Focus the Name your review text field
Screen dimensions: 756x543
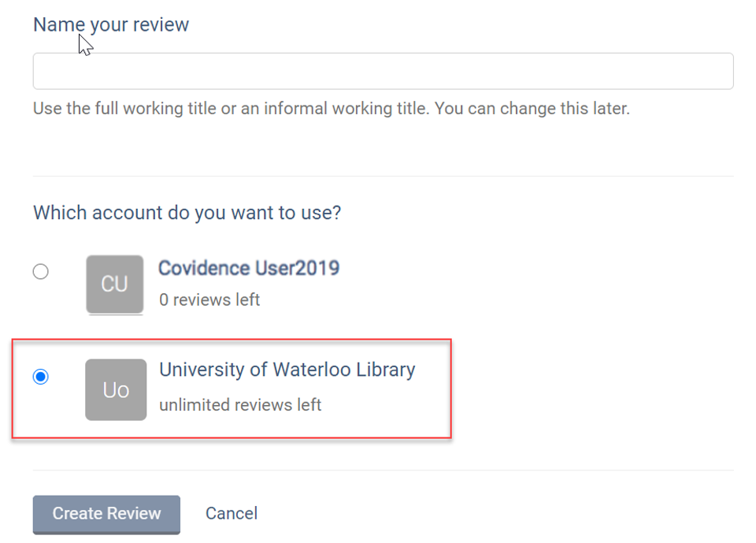(x=383, y=71)
